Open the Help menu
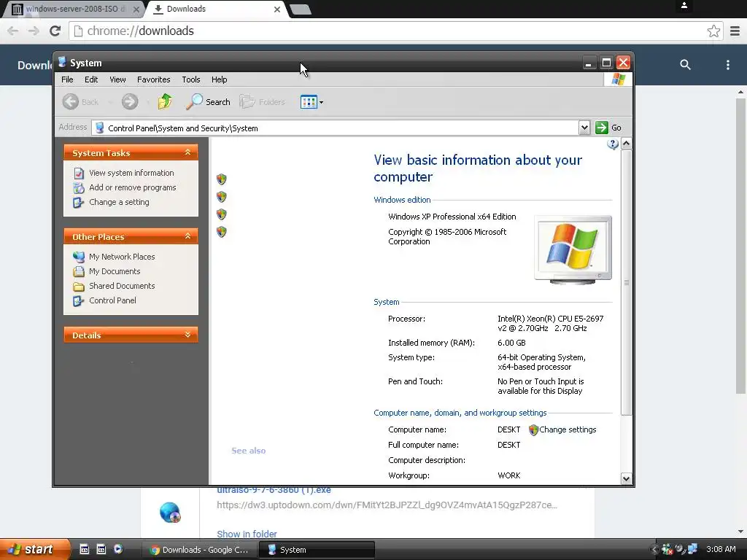Viewport: 747px width, 560px height. coord(219,79)
